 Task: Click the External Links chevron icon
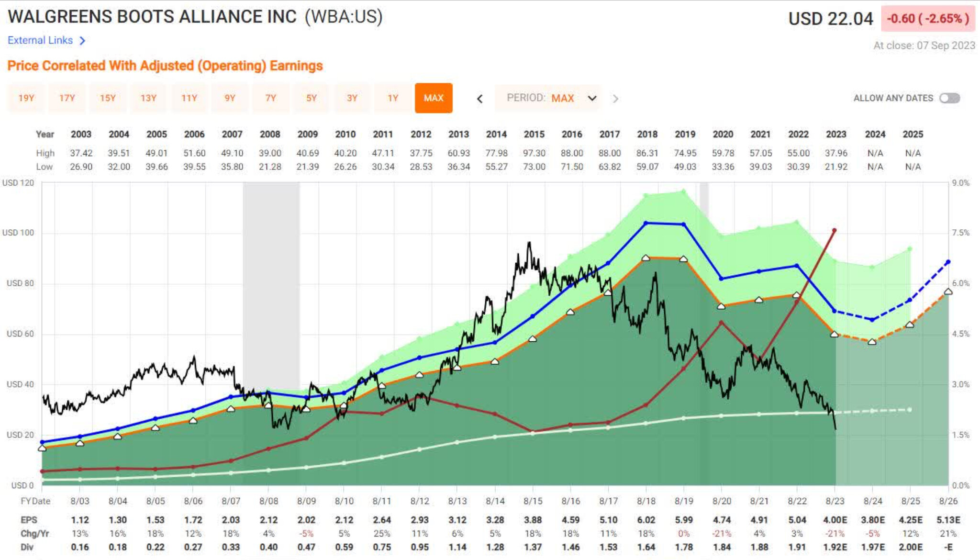tap(82, 41)
